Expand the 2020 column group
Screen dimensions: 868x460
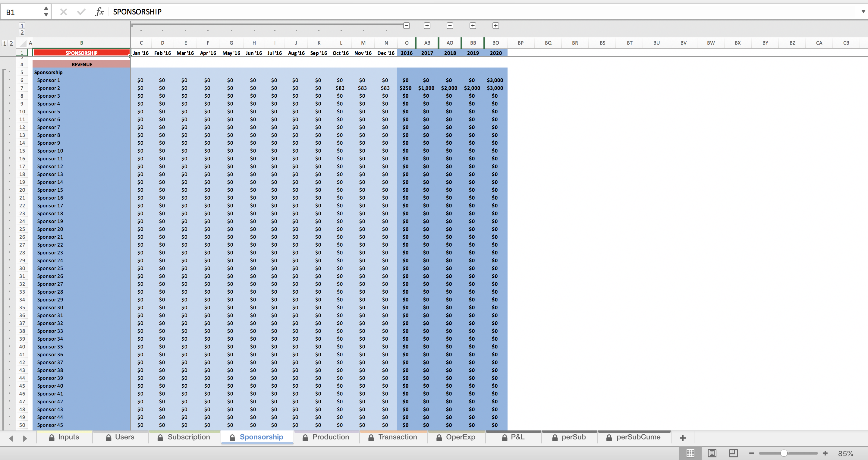496,26
